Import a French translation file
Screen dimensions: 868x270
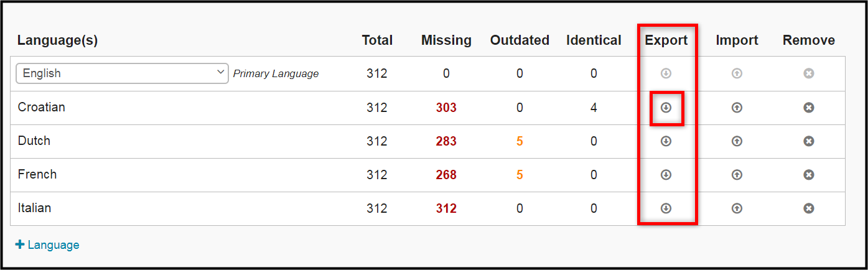pos(737,175)
